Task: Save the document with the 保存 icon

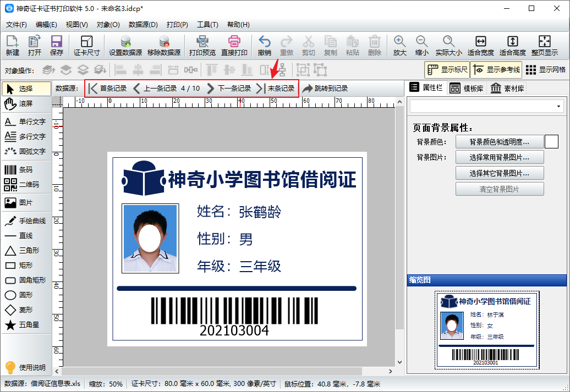Action: pyautogui.click(x=56, y=46)
